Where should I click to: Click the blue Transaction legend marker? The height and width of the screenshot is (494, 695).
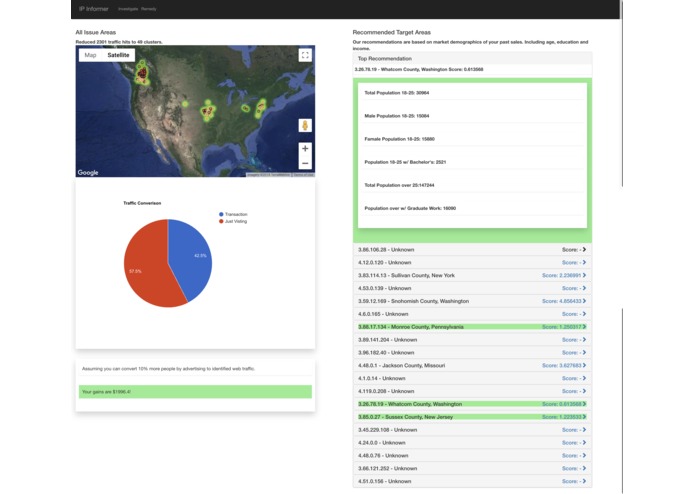click(221, 214)
